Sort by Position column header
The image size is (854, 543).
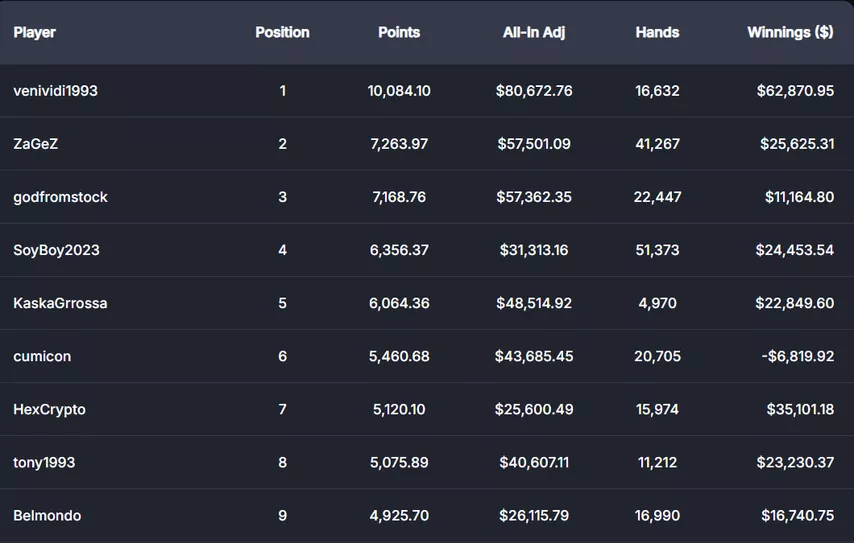[282, 32]
